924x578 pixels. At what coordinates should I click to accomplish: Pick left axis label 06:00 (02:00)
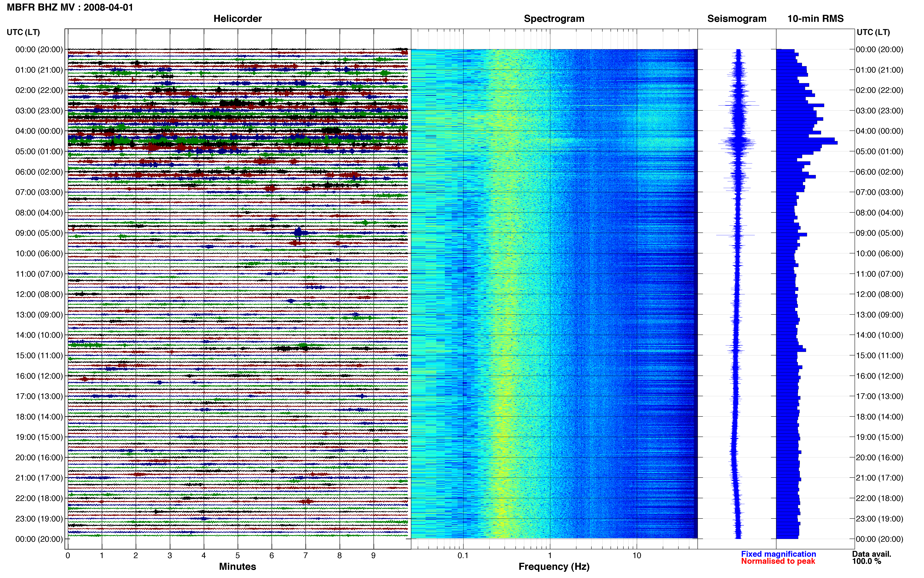coord(39,172)
